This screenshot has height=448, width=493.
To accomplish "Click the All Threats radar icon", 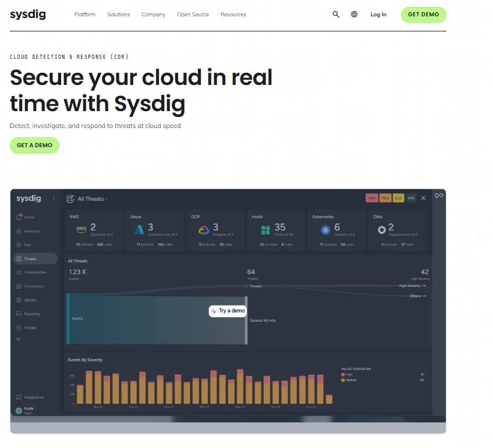I will [70, 199].
